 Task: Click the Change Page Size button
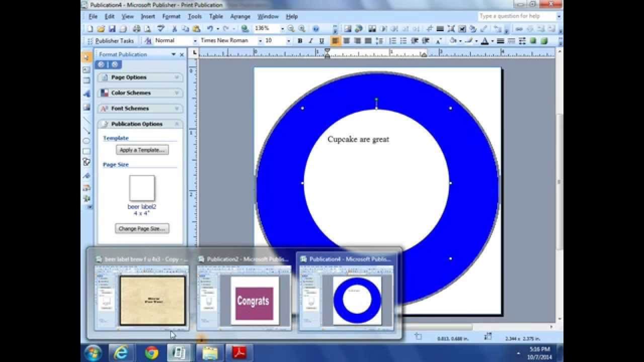click(x=142, y=229)
